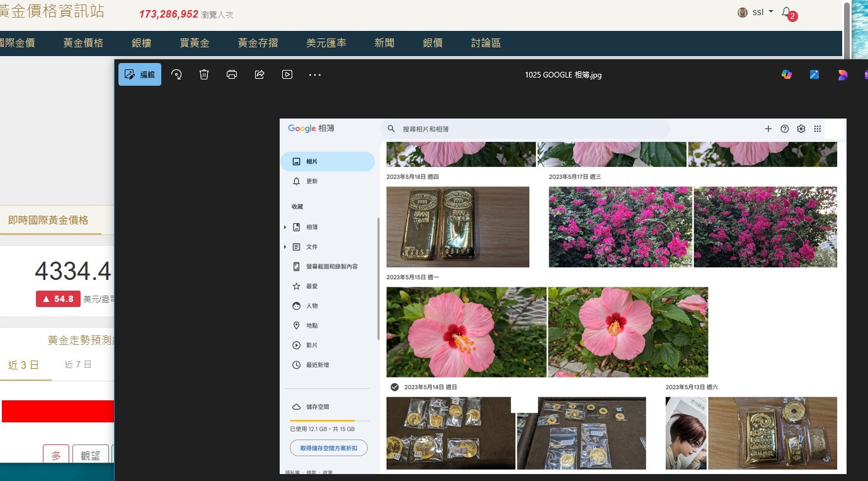The image size is (868, 481).
Task: Start slideshow with the play icon
Action: [x=287, y=74]
